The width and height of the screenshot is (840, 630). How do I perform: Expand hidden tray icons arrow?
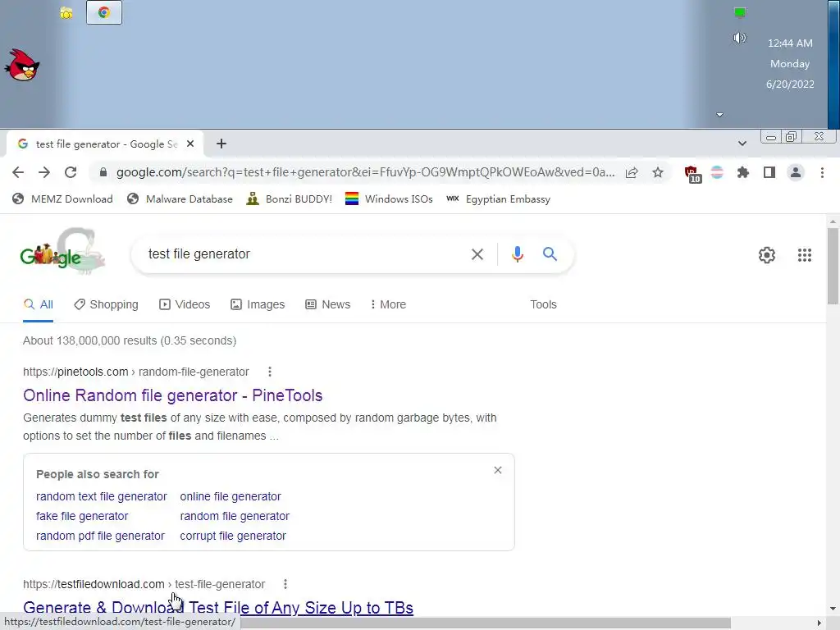click(x=719, y=115)
